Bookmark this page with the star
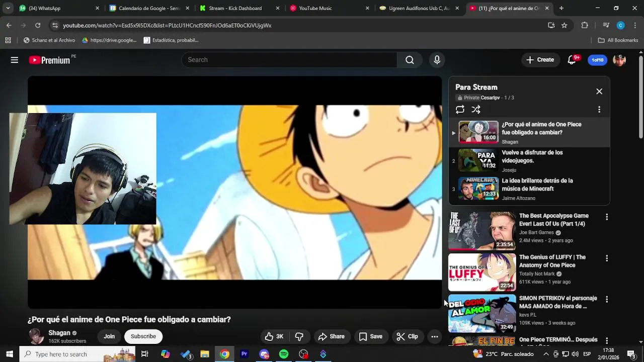Viewport: 644px width, 362px height. [x=565, y=25]
